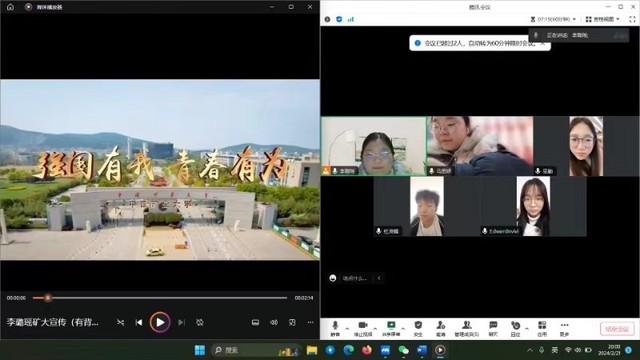This screenshot has height=360, width=640.
Task: Adjust volume using the speaker icon
Action: 274,322
